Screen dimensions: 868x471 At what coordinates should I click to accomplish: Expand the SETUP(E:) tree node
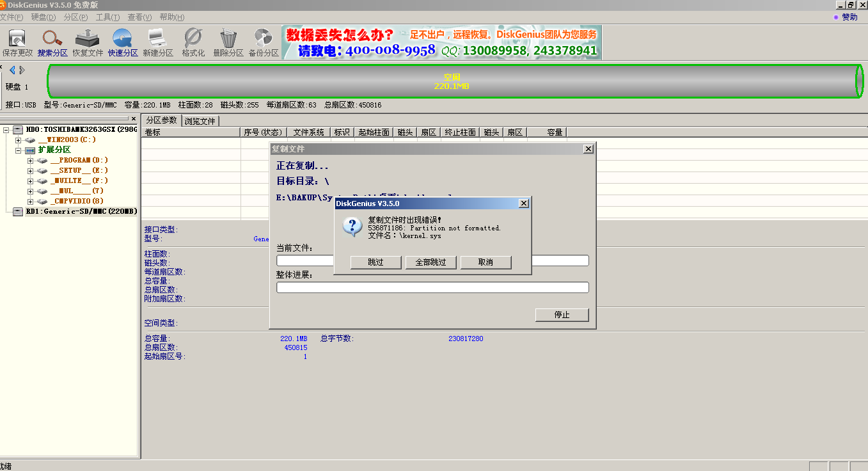point(30,171)
